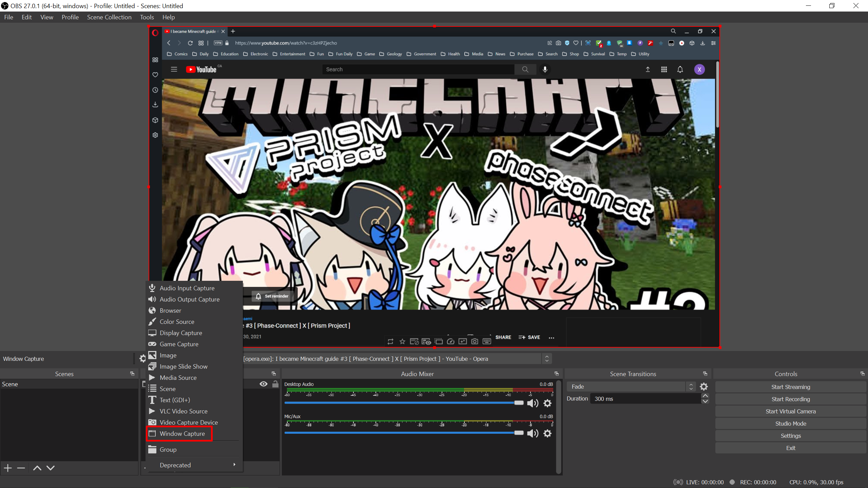Image resolution: width=868 pixels, height=488 pixels.
Task: Remove selected scene with minus
Action: (21, 468)
